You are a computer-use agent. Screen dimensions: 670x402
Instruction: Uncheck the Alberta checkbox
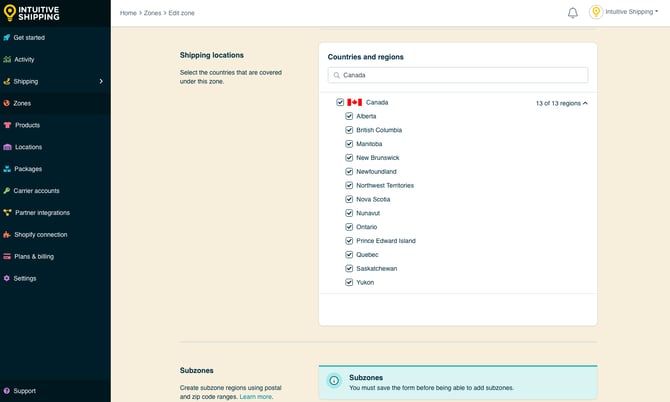click(349, 116)
